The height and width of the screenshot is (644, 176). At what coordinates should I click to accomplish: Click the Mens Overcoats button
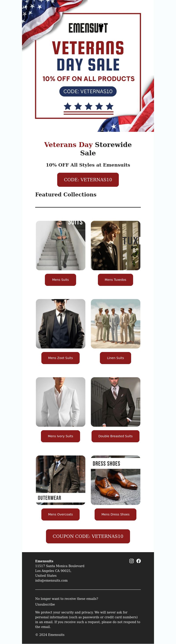point(60,515)
